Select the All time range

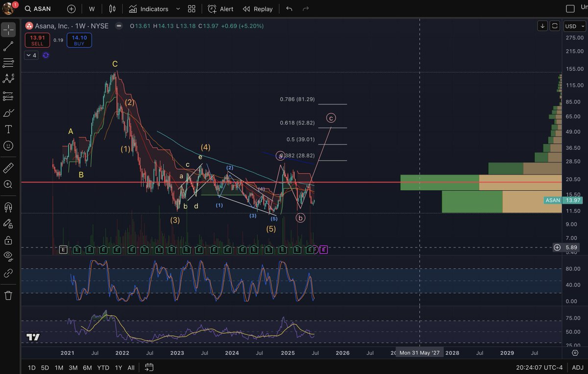(131, 368)
